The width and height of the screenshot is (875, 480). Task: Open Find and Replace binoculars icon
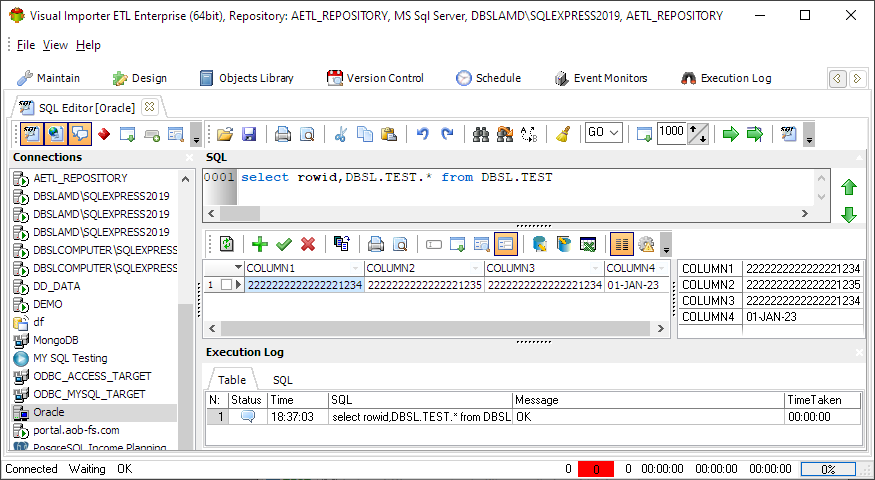click(504, 134)
